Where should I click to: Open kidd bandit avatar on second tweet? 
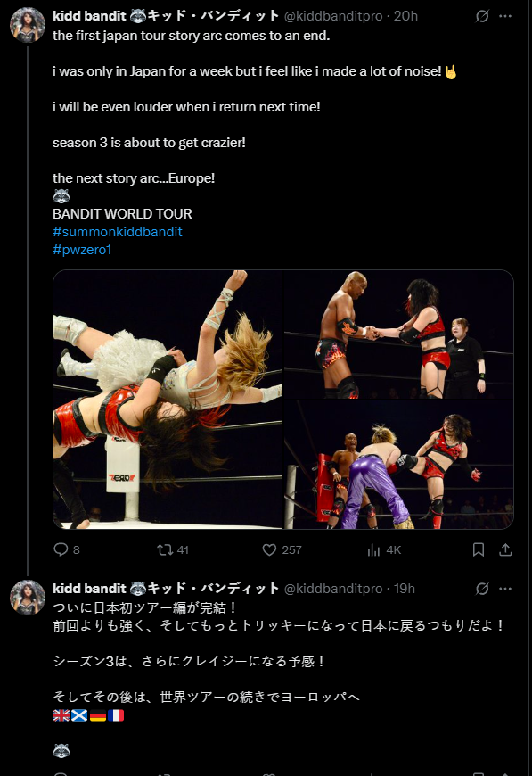click(x=28, y=598)
